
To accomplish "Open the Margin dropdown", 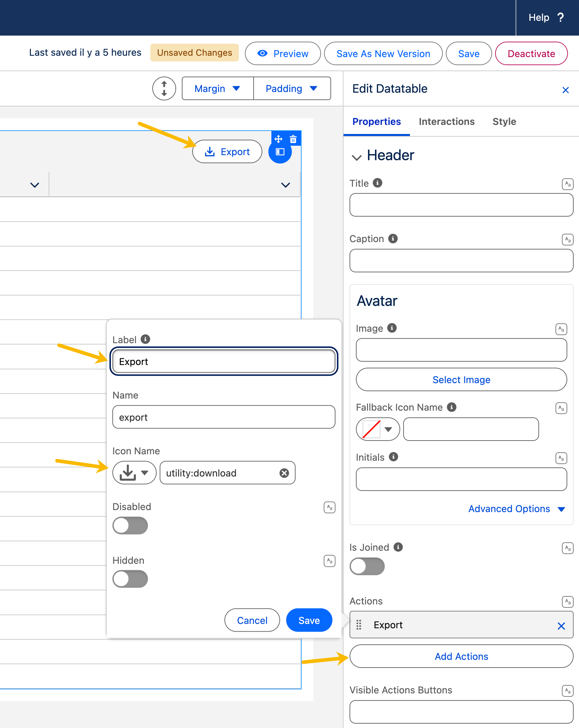I will click(217, 89).
